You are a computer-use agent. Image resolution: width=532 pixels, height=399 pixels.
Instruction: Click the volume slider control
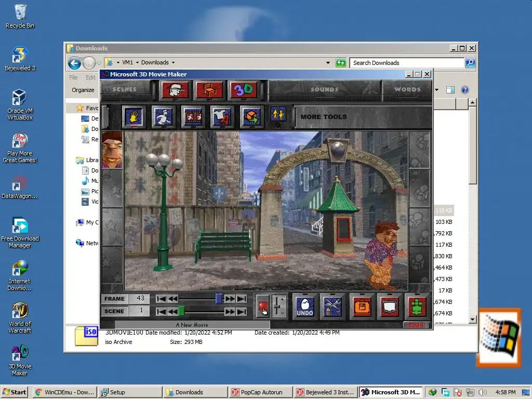[x=278, y=306]
